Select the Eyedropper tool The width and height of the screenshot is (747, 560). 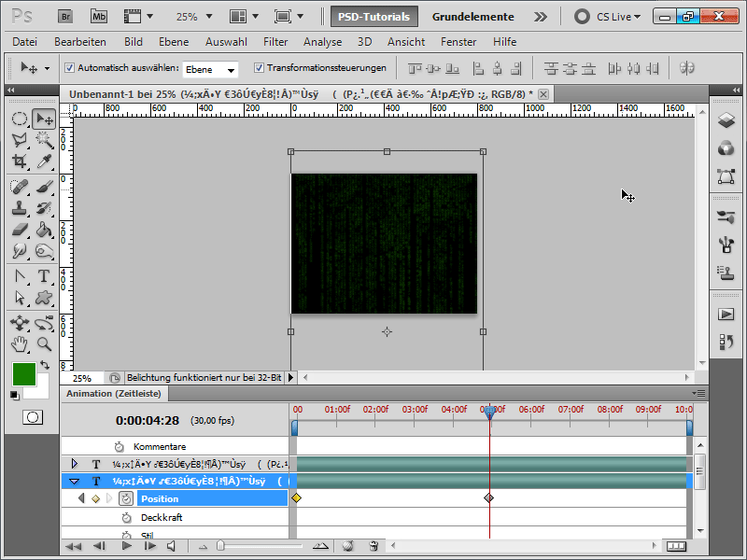click(44, 161)
